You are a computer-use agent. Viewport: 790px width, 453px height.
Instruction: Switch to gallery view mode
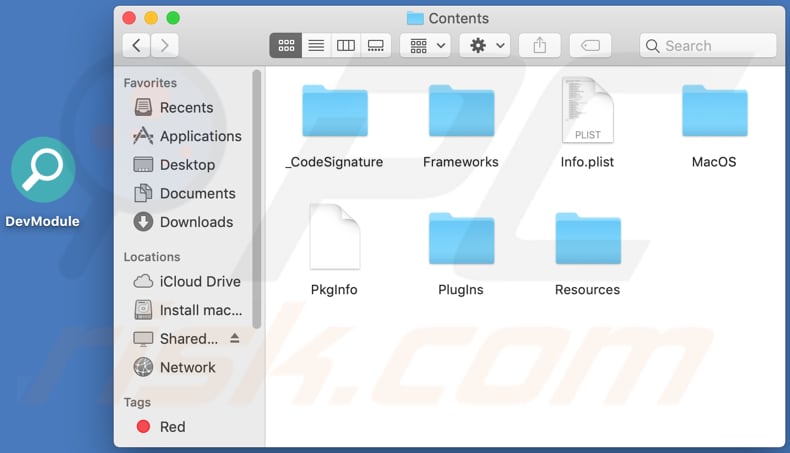pyautogui.click(x=376, y=46)
